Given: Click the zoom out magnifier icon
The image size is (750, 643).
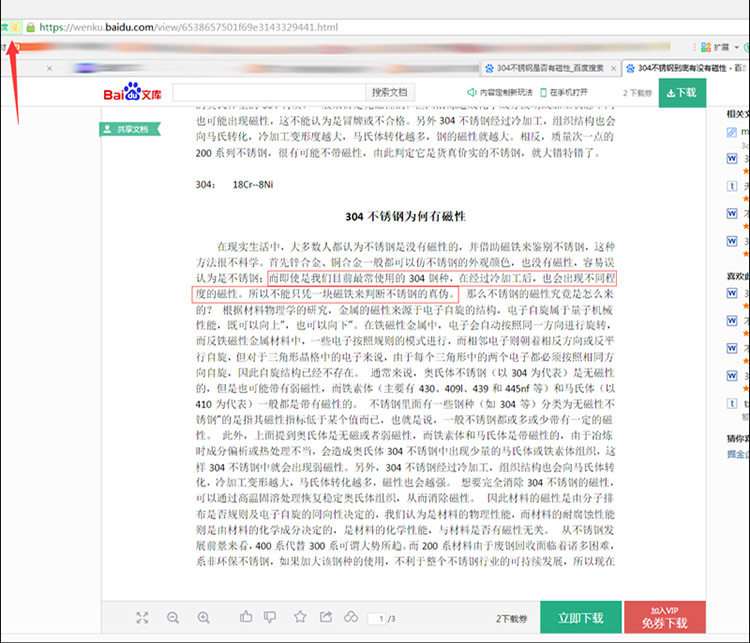Looking at the screenshot, I should pyautogui.click(x=173, y=618).
